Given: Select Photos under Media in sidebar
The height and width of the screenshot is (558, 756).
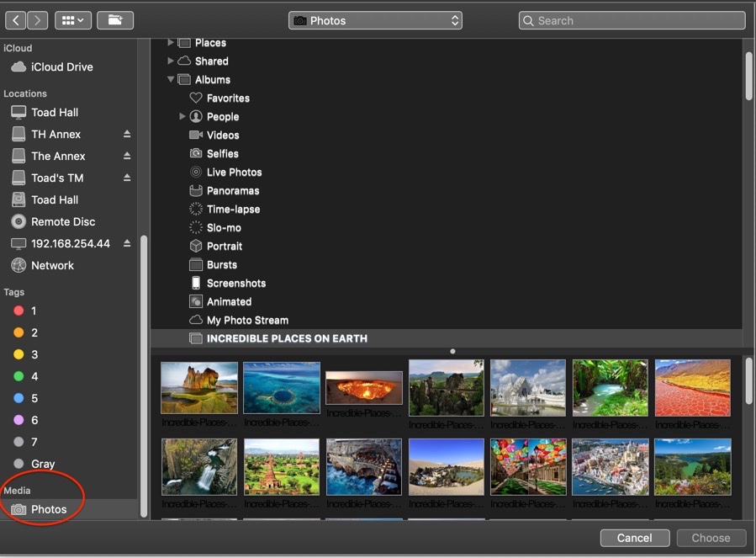Looking at the screenshot, I should [x=49, y=509].
